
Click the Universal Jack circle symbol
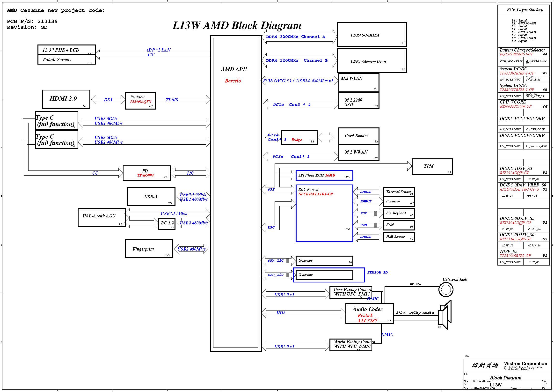tap(446, 289)
